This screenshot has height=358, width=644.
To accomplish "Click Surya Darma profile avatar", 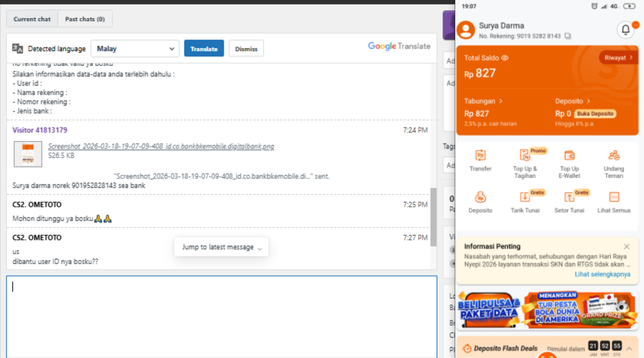I will coord(465,30).
